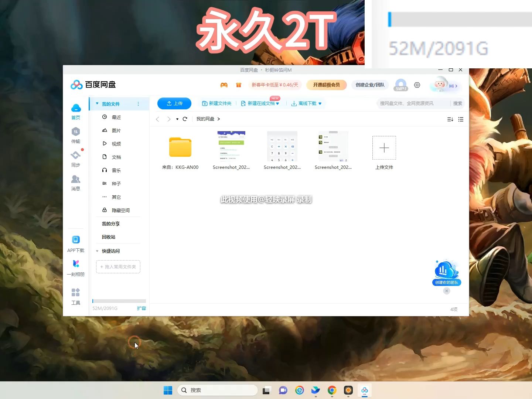Refresh the file list
The width and height of the screenshot is (532, 399).
coord(185,119)
